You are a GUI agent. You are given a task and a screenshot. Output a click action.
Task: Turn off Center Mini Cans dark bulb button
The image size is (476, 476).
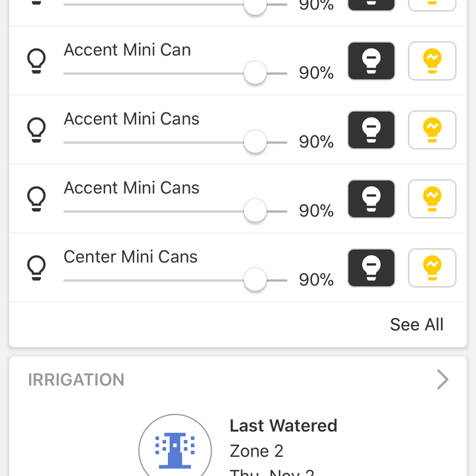click(x=371, y=268)
